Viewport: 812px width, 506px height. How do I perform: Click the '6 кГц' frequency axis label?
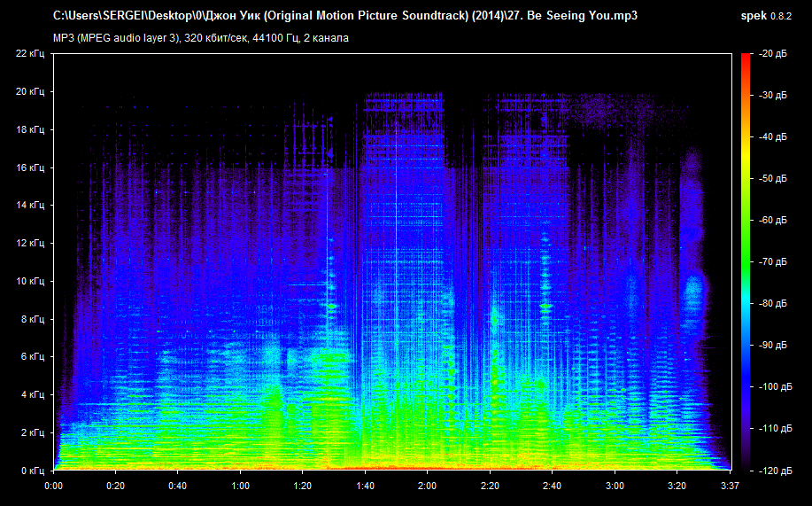click(x=33, y=357)
